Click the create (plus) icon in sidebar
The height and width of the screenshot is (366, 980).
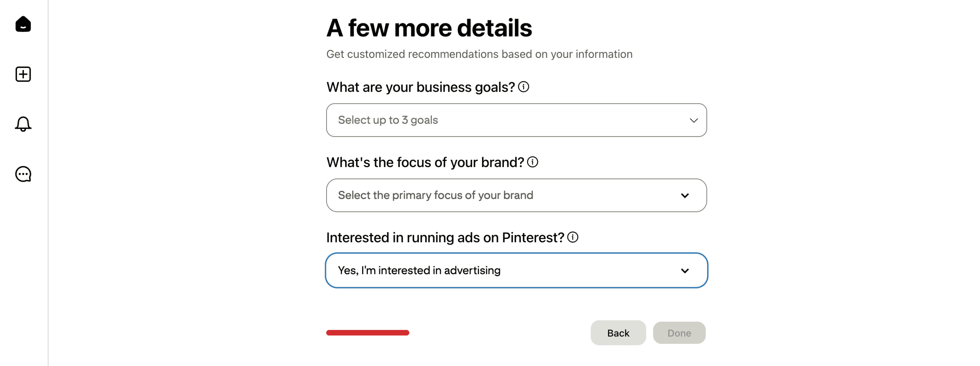23,74
